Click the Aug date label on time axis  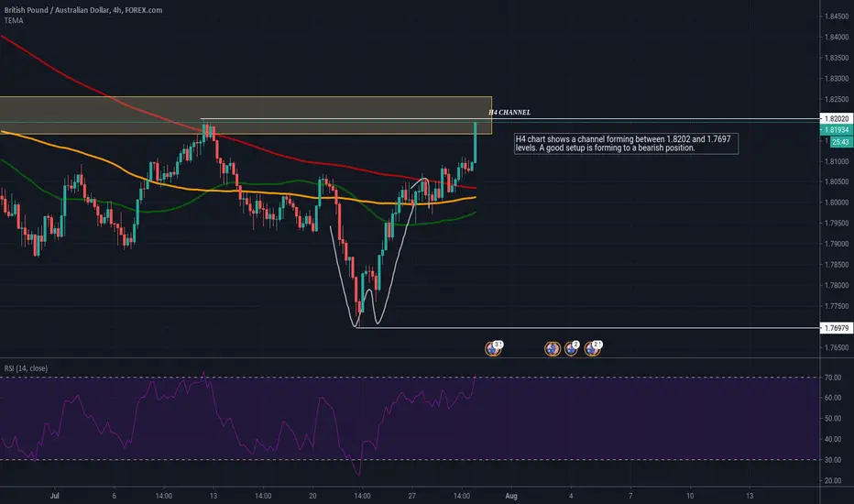click(x=511, y=496)
